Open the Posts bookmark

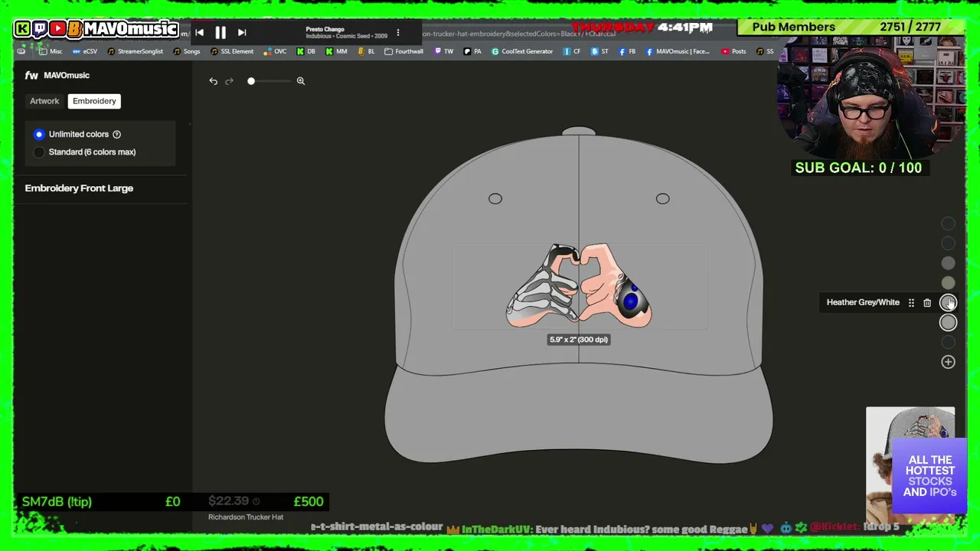pos(733,51)
